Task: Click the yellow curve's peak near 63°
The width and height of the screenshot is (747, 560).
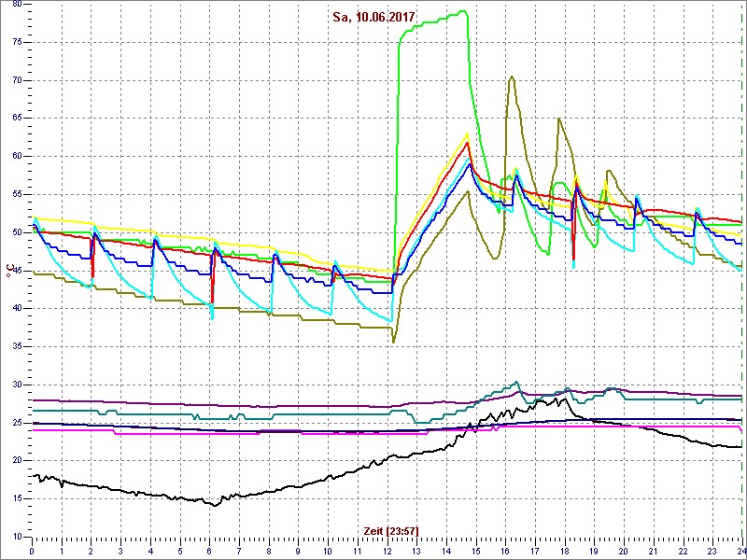Action: click(468, 133)
